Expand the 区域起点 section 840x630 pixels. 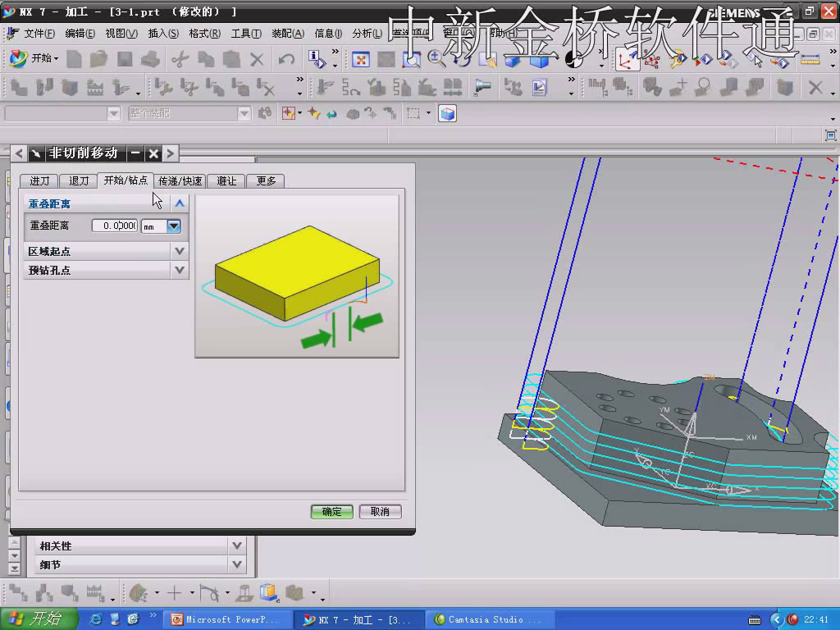pyautogui.click(x=180, y=251)
